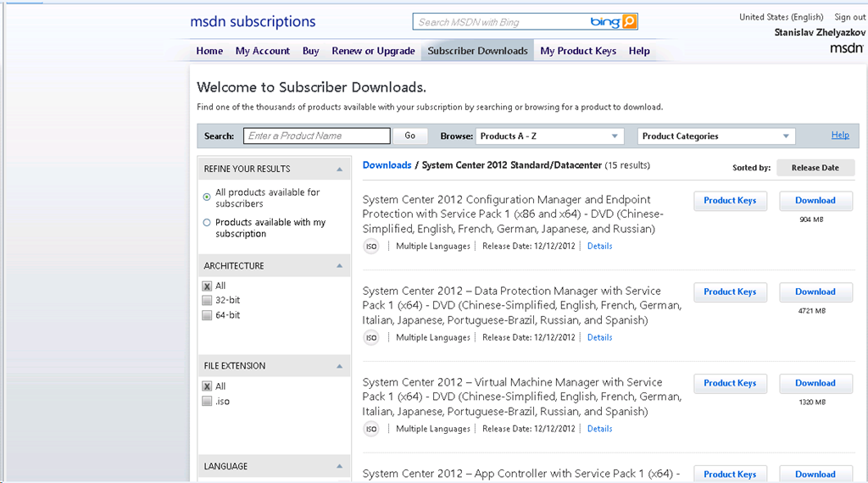This screenshot has height=483, width=868.
Task: Open the Products A - Z dropdown
Action: coord(549,136)
